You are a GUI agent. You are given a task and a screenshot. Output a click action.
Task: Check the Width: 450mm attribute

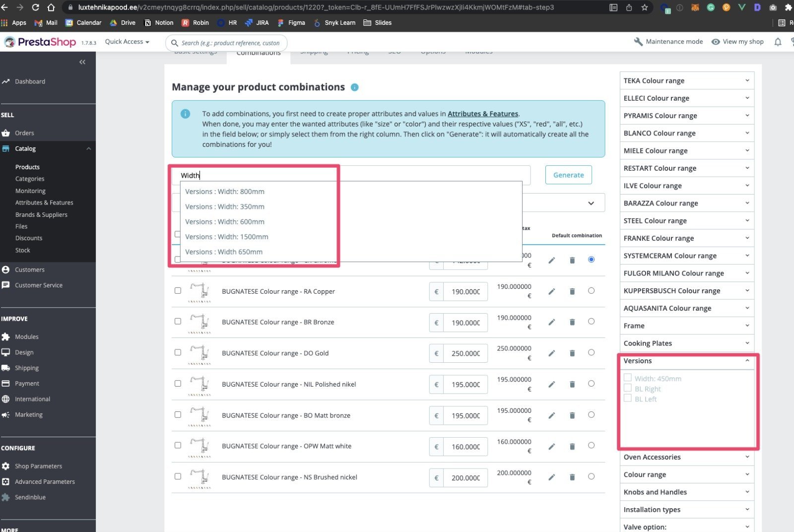tap(628, 378)
